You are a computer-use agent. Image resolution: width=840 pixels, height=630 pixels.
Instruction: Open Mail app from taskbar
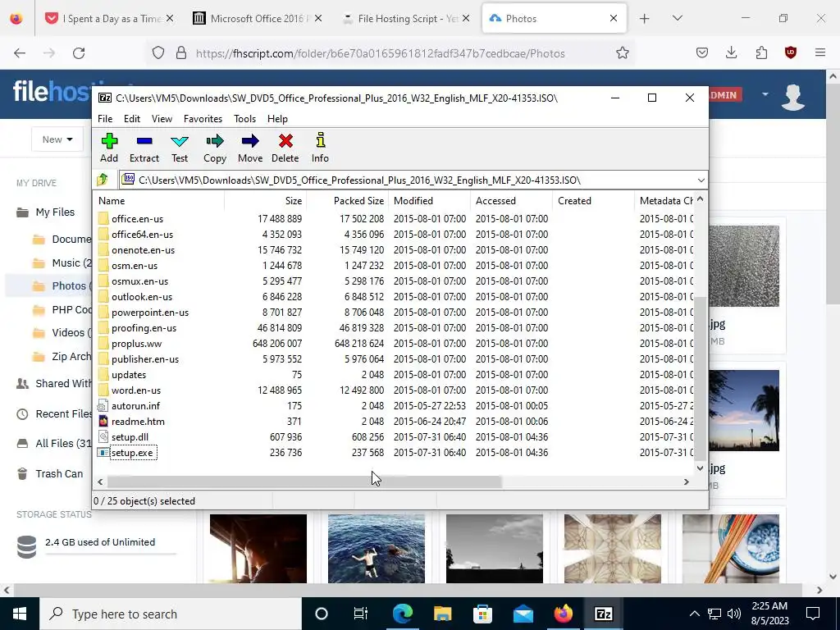(523, 614)
